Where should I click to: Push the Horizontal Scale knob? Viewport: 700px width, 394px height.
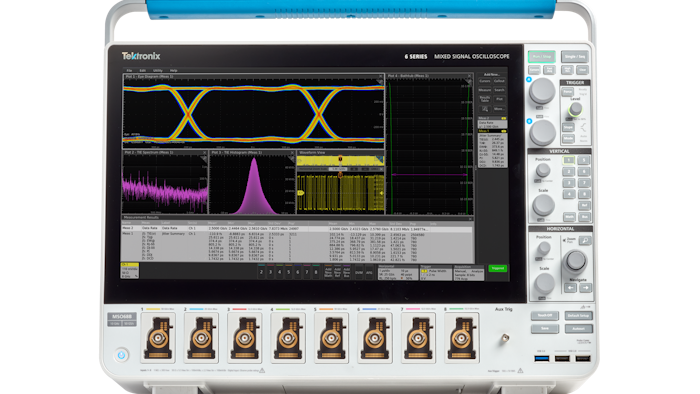pos(544,283)
